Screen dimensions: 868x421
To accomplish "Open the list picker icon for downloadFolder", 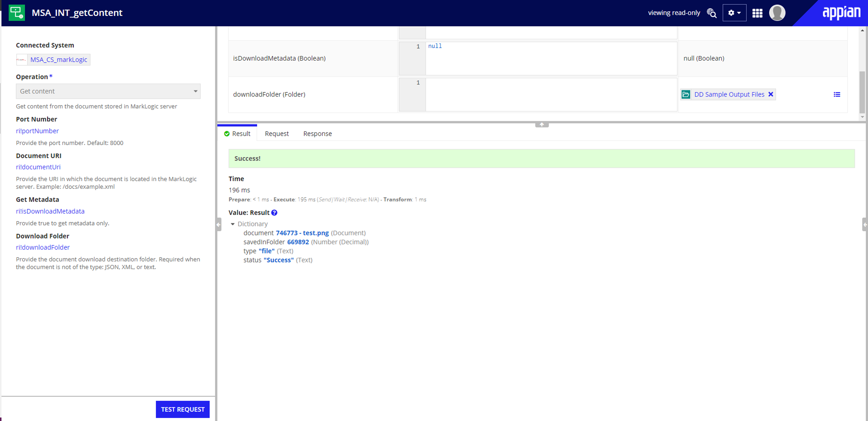I will point(837,95).
